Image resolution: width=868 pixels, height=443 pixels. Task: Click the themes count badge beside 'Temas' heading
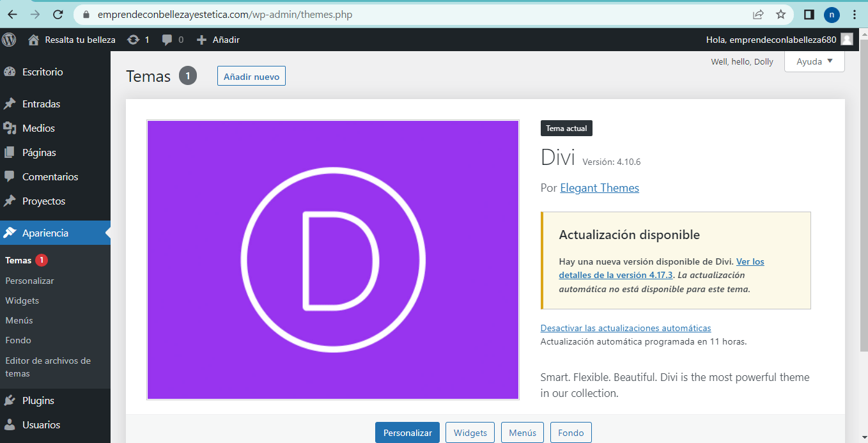pyautogui.click(x=188, y=76)
